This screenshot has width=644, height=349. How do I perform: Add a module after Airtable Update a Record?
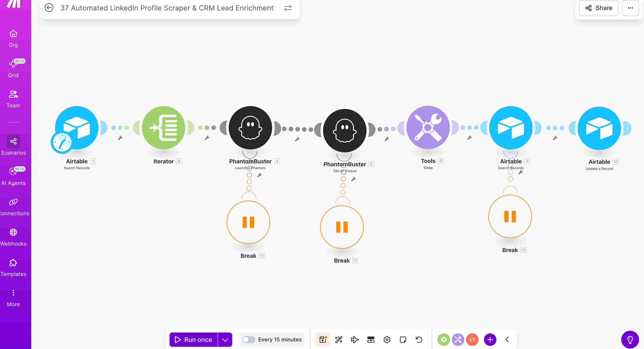pyautogui.click(x=627, y=128)
